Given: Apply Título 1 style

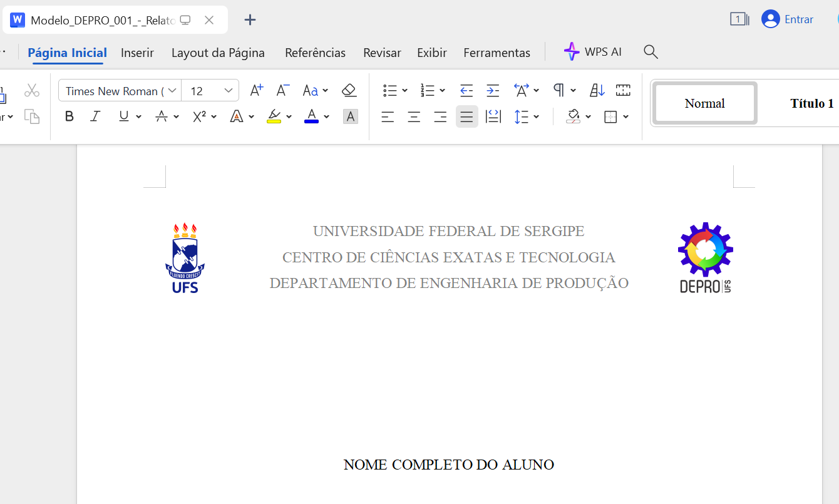Looking at the screenshot, I should tap(811, 103).
